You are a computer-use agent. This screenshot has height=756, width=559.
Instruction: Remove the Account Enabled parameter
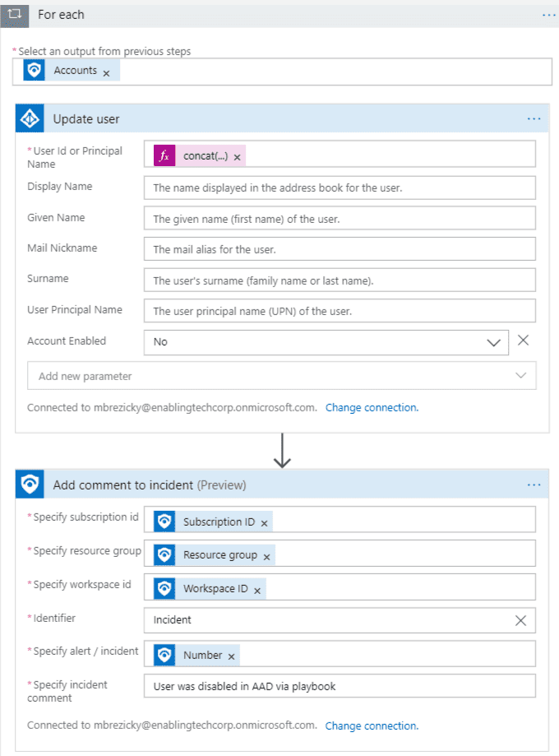click(524, 341)
